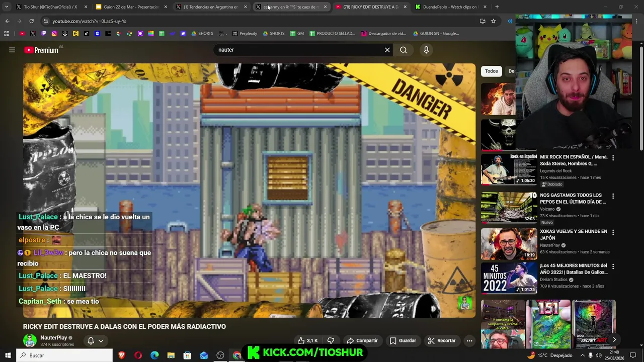Open the X bookmark icon
The image size is (644, 362).
pyautogui.click(x=33, y=34)
